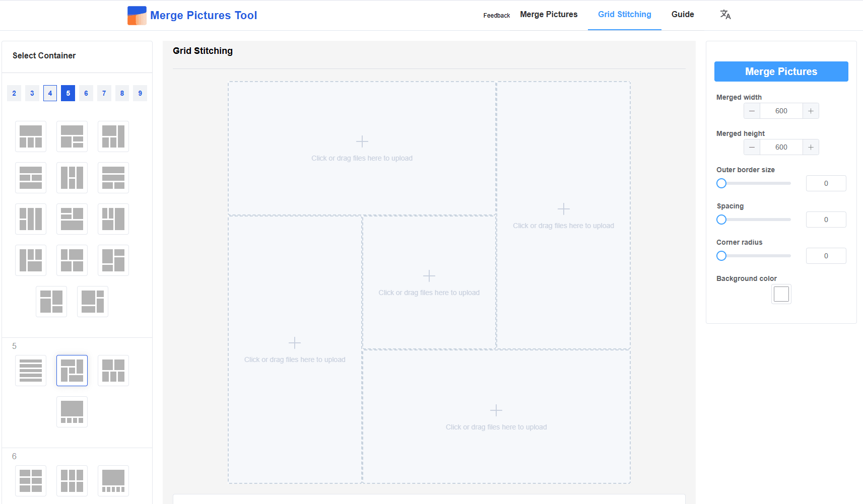Focus the Outer border size number field

(826, 183)
